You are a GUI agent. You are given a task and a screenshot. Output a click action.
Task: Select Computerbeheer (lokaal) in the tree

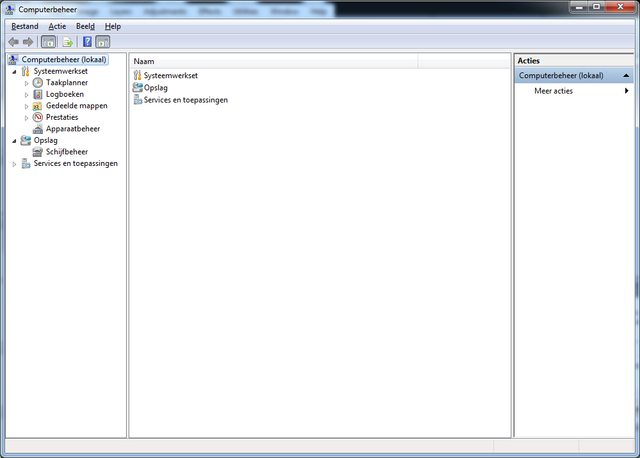64,60
